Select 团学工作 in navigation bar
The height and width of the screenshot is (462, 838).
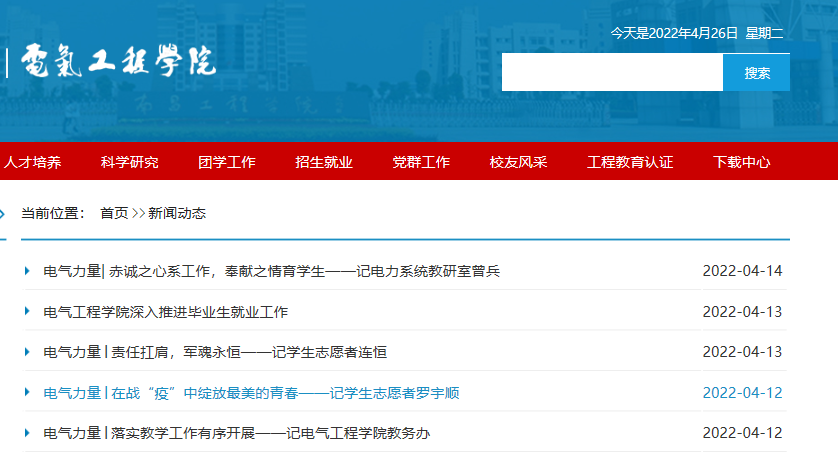(x=226, y=162)
